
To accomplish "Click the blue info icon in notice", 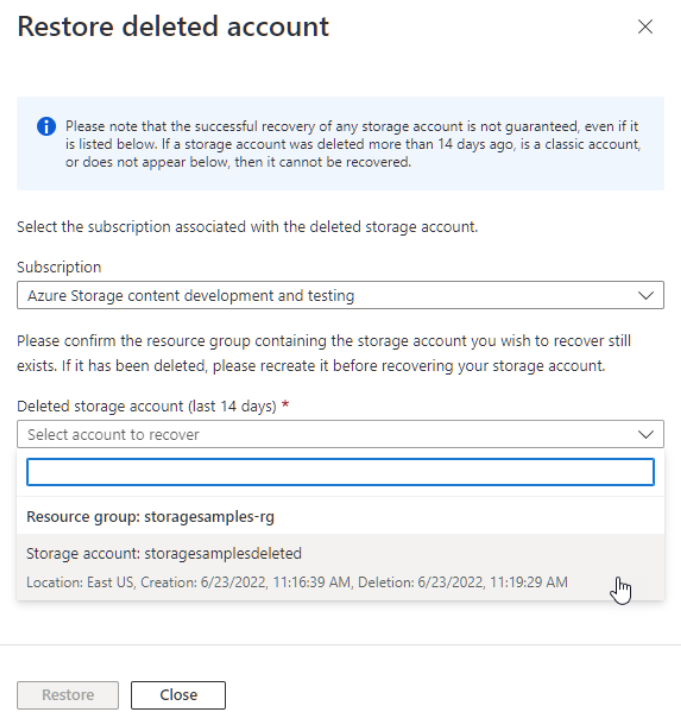I will pos(46,126).
